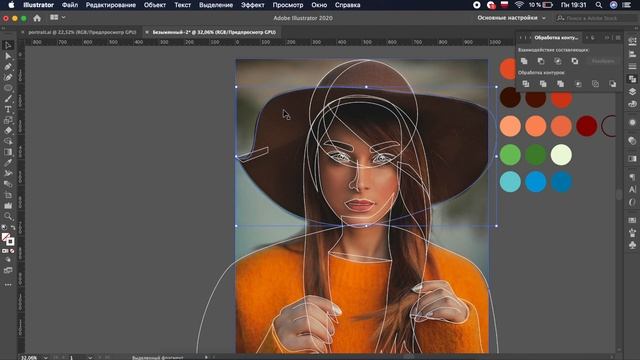Screen dimensions: 640x360
Task: Go to Home screen icon
Action: (x=37, y=18)
